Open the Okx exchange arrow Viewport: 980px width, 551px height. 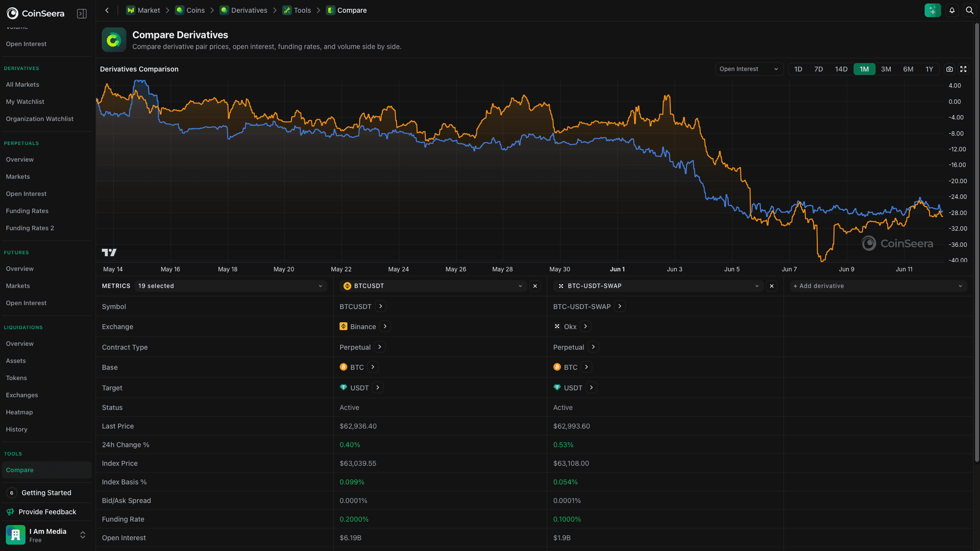[x=586, y=326]
